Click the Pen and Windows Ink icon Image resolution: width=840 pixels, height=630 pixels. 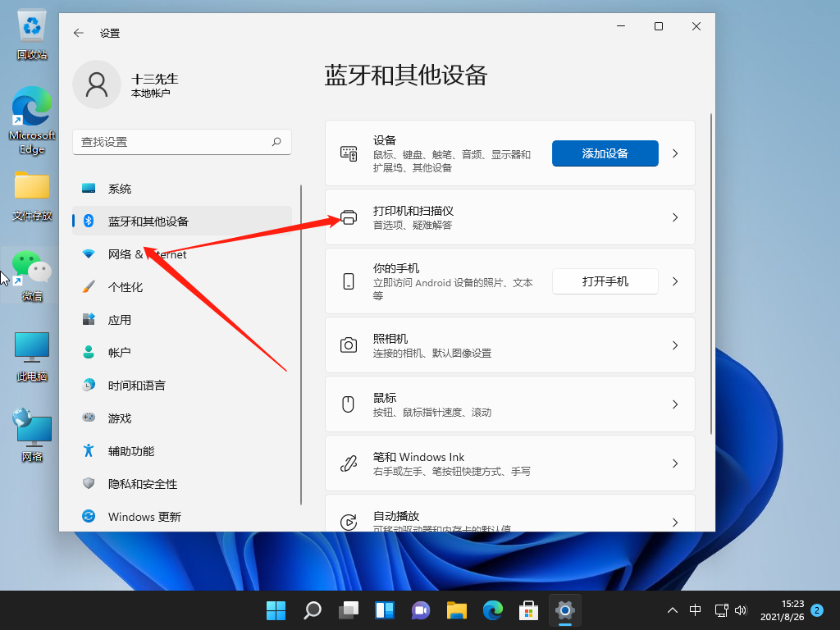pyautogui.click(x=349, y=463)
